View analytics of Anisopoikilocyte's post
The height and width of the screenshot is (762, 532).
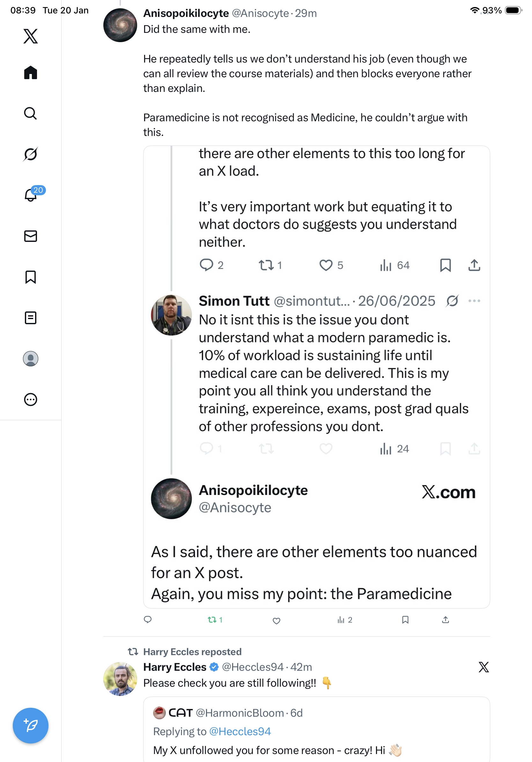[344, 620]
